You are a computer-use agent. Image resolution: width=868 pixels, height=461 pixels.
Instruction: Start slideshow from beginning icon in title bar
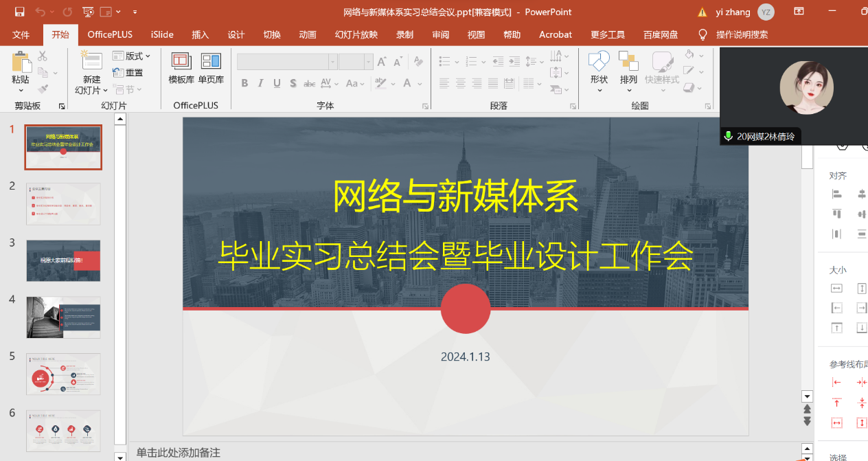[87, 12]
